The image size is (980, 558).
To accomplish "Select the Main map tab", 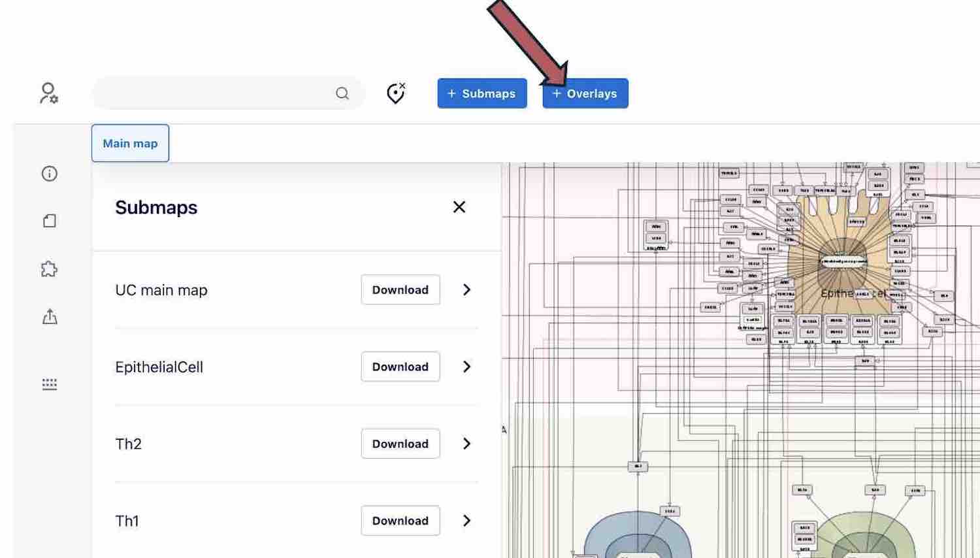I will (x=130, y=143).
